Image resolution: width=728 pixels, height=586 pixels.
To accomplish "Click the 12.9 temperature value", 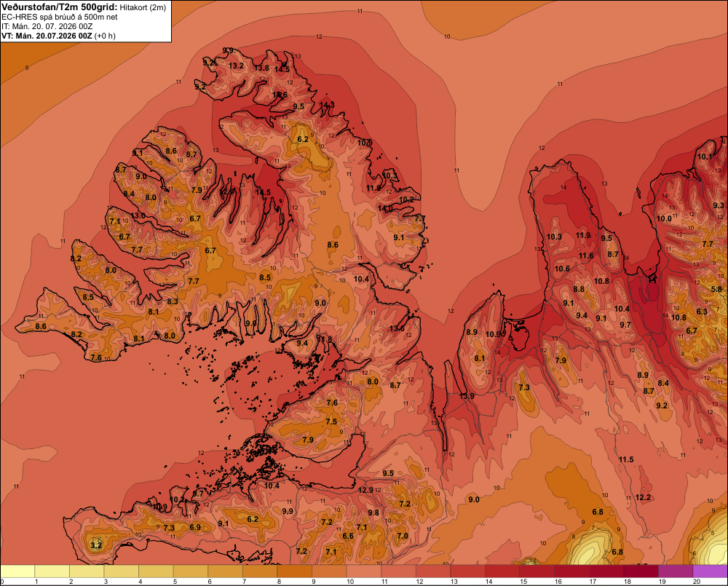I will pos(366,490).
